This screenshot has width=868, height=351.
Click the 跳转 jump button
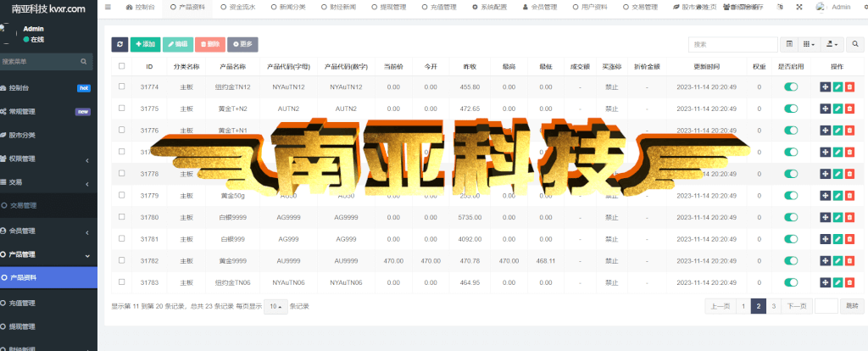[x=851, y=305]
